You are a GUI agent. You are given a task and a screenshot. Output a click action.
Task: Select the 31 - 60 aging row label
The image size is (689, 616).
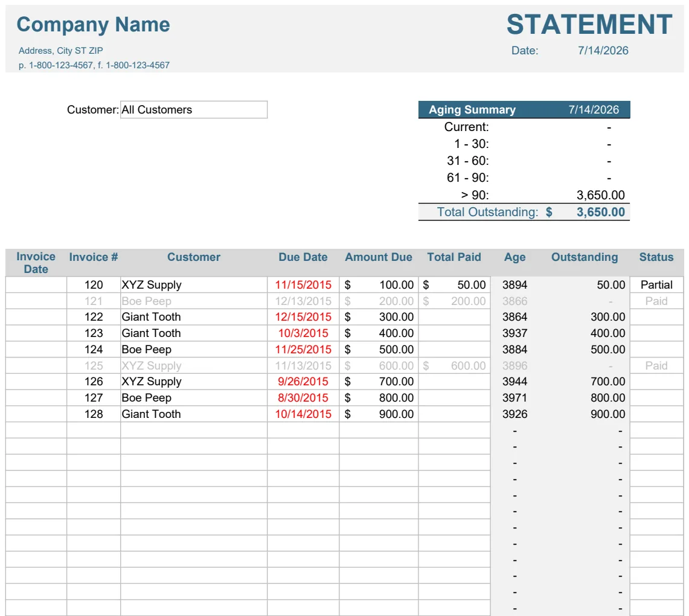467,161
